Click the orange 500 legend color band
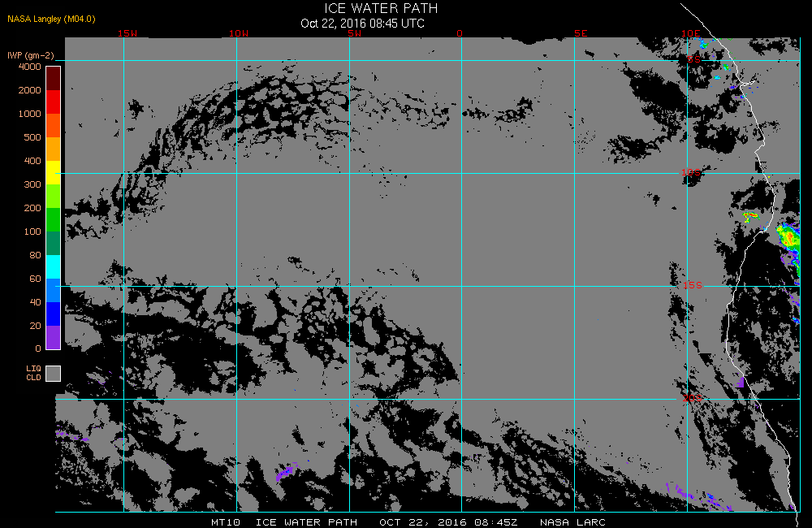 point(54,149)
